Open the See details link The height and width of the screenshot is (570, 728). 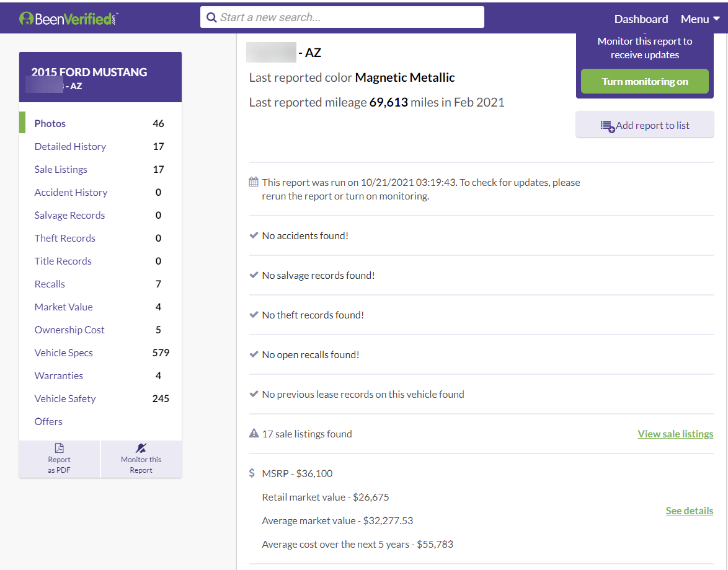(689, 511)
